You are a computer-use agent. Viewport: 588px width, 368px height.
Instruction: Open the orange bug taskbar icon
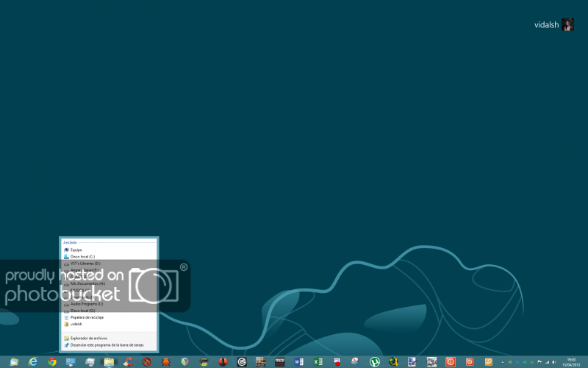166,361
